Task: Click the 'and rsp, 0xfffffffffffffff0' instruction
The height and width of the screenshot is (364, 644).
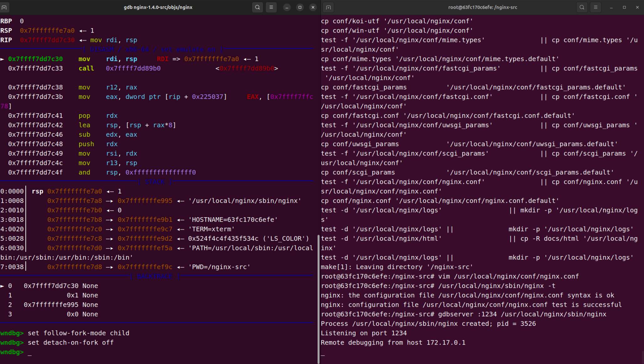Action: click(102, 172)
